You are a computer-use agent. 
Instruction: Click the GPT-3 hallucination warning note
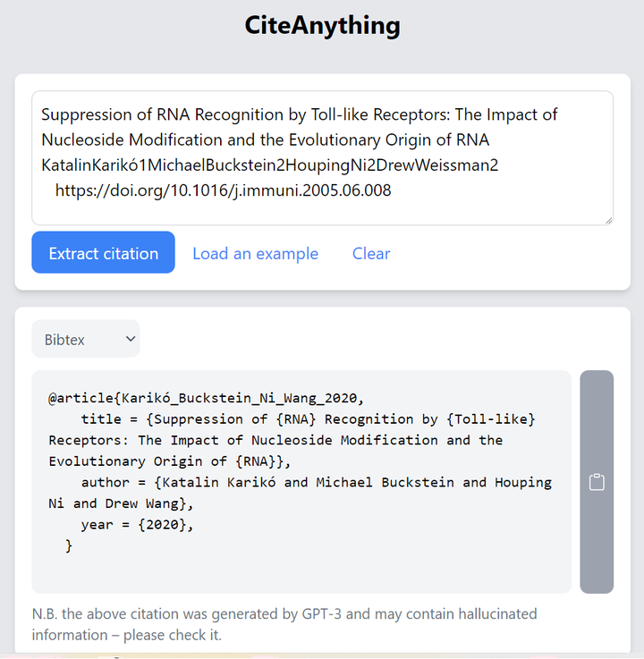pyautogui.click(x=284, y=624)
